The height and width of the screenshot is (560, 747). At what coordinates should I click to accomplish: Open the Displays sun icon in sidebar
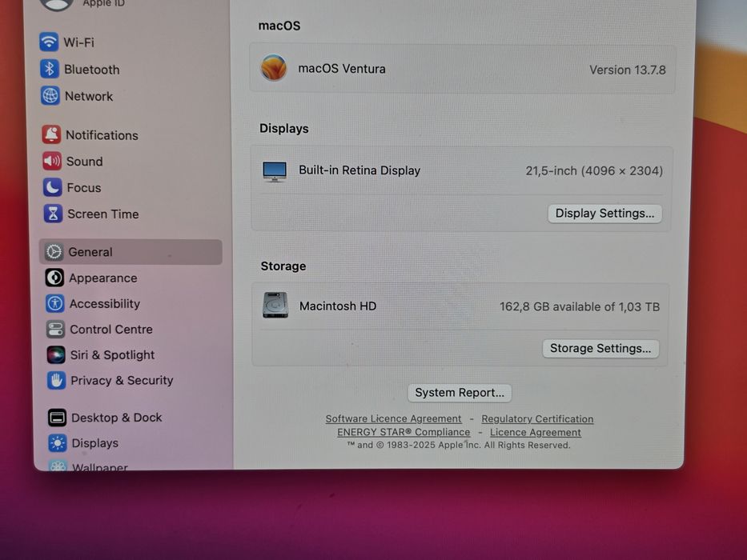point(58,443)
